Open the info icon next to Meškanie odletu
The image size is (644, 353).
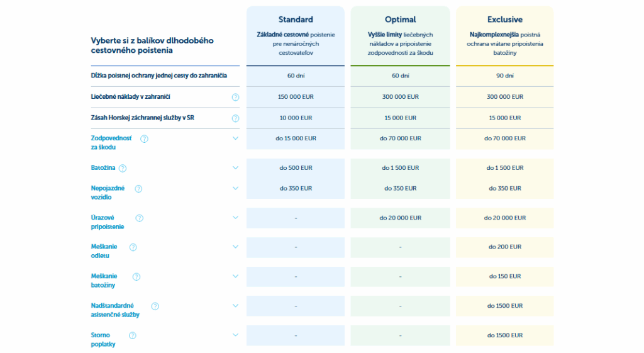pyautogui.click(x=133, y=247)
